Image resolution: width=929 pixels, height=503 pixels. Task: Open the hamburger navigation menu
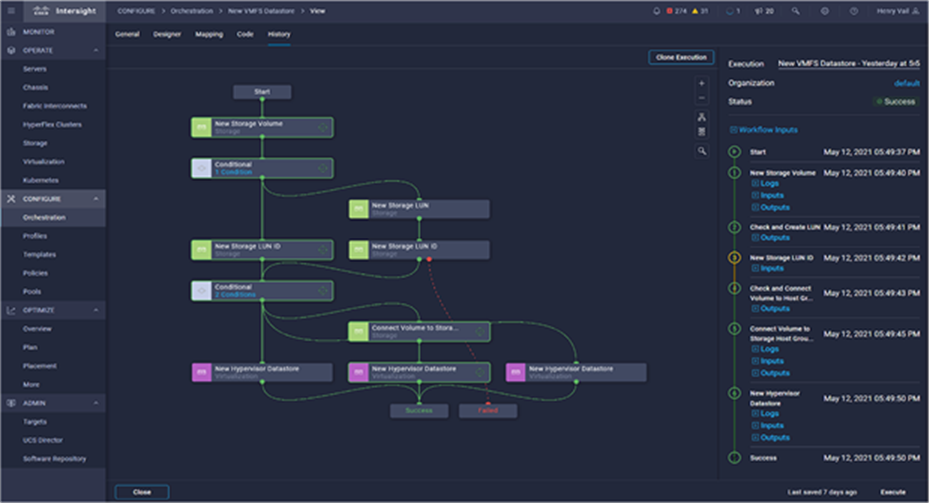pos(11,11)
